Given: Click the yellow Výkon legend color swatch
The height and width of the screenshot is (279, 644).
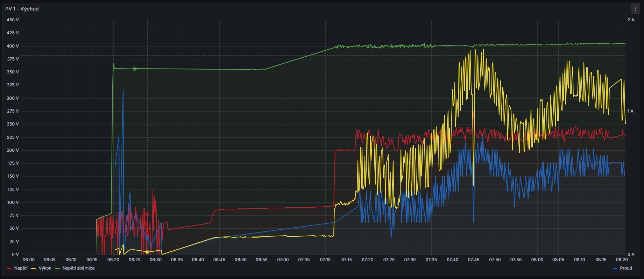Looking at the screenshot, I should click(34, 269).
